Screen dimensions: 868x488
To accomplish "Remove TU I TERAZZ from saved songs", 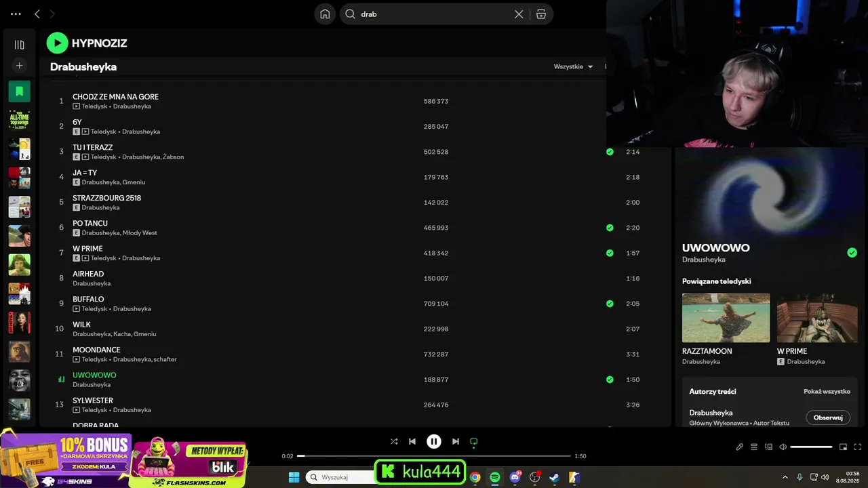I will click(x=610, y=152).
